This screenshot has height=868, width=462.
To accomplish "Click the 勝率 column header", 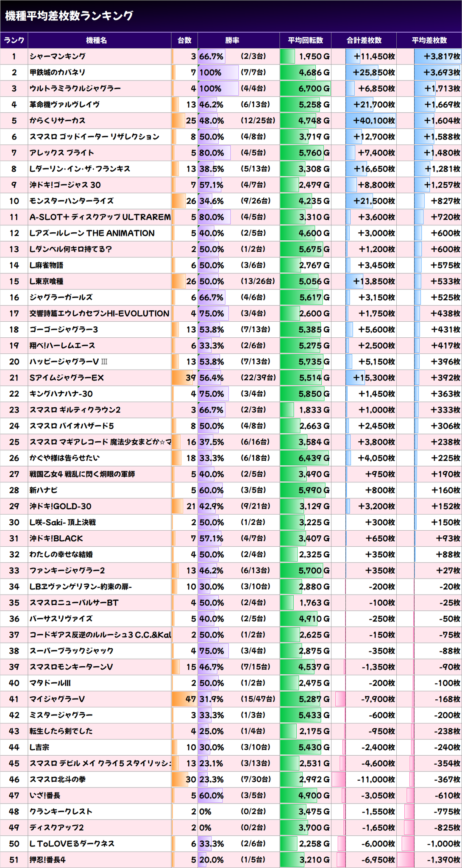I will click(239, 40).
